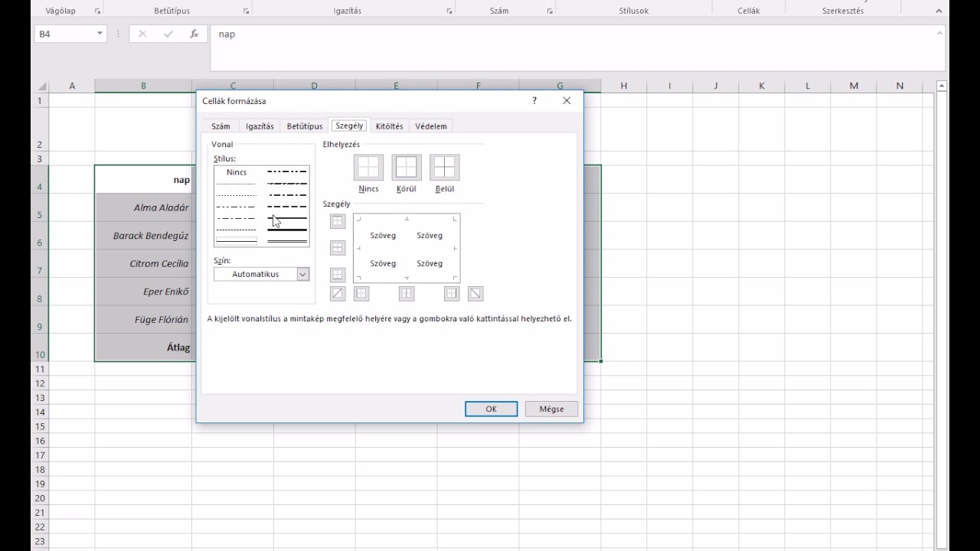The height and width of the screenshot is (551, 980).
Task: Open the Szín color dropdown
Action: tap(302, 274)
